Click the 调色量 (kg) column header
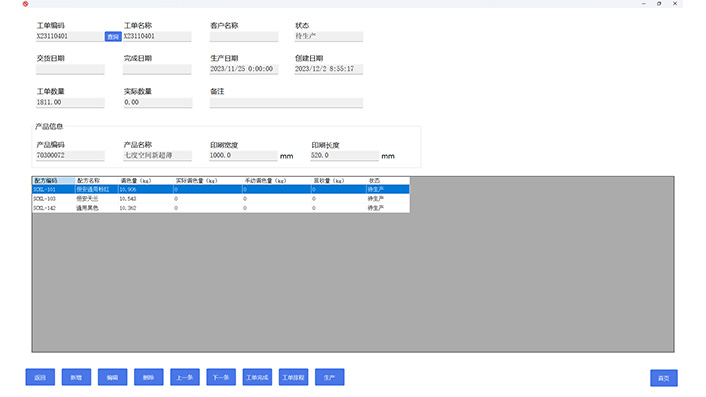This screenshot has height=397, width=706. point(146,180)
